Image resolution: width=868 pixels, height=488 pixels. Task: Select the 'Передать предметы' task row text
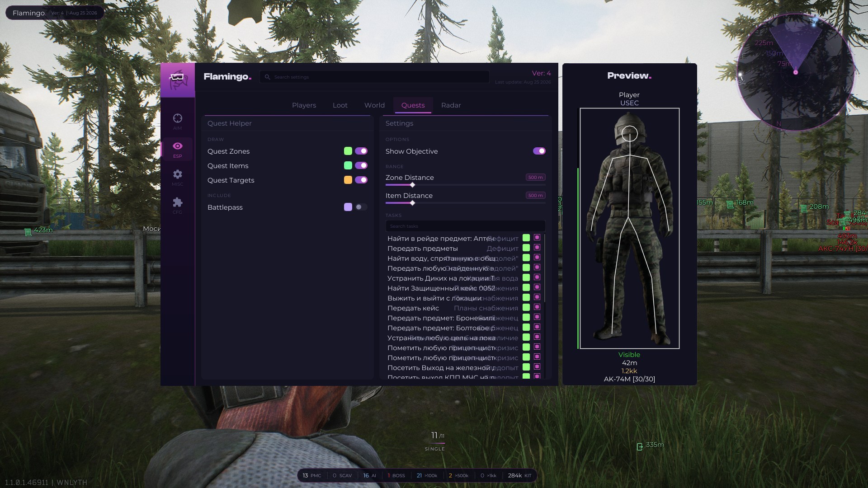423,249
